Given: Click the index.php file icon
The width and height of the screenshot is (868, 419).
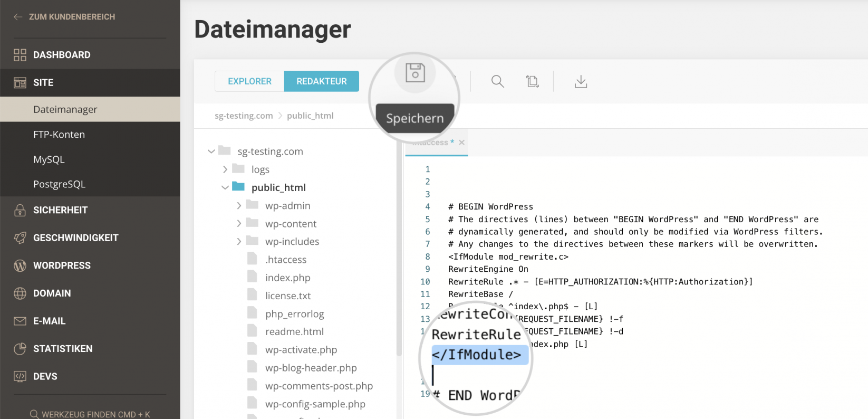Looking at the screenshot, I should [252, 277].
